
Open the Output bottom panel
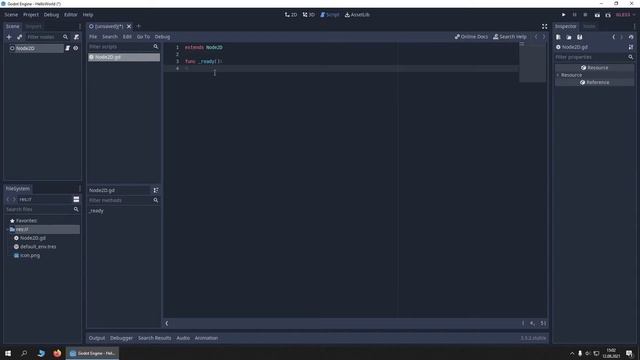pyautogui.click(x=97, y=338)
